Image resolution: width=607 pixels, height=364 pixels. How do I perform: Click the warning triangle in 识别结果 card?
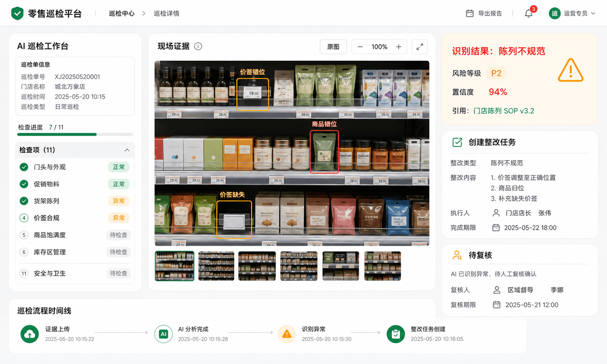pos(570,70)
